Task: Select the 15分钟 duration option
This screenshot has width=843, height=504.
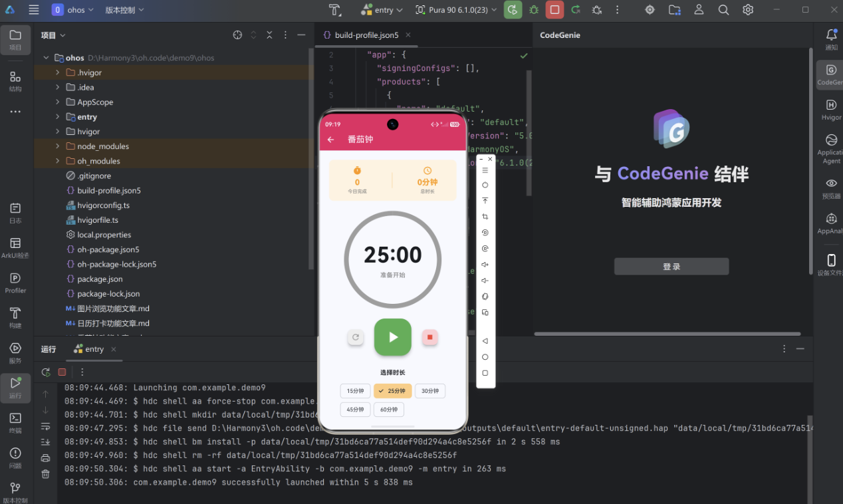Action: coord(356,391)
